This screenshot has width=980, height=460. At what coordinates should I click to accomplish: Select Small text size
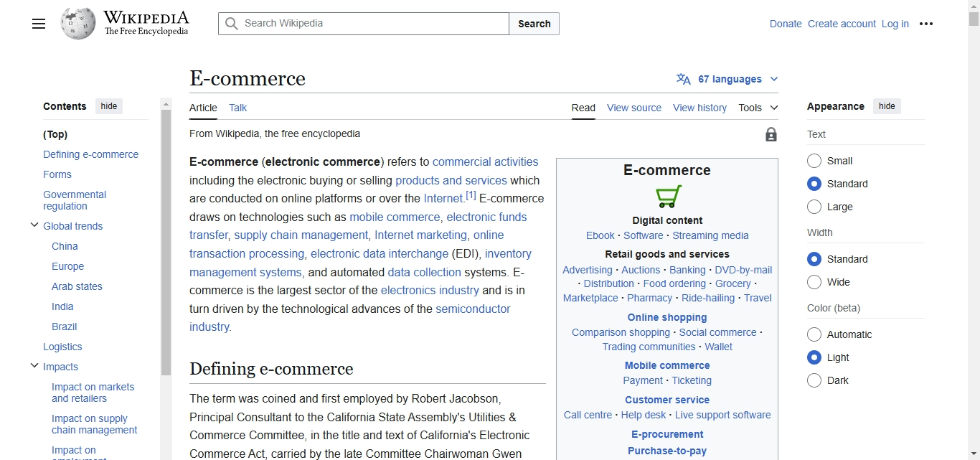coord(814,161)
